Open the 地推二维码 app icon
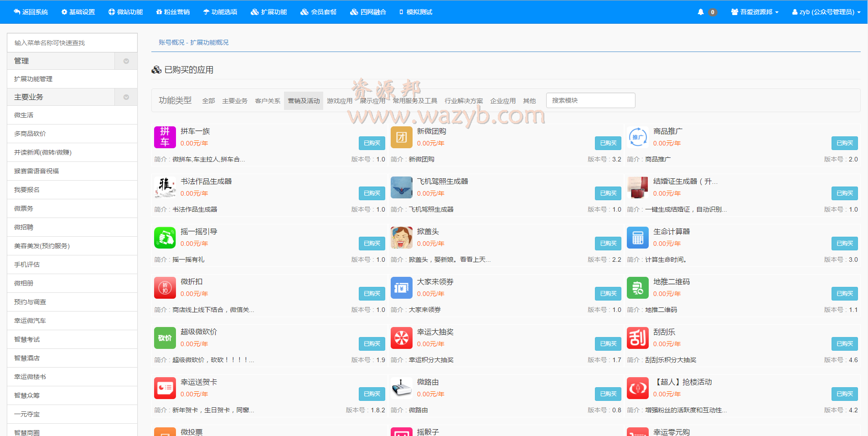 [x=638, y=288]
